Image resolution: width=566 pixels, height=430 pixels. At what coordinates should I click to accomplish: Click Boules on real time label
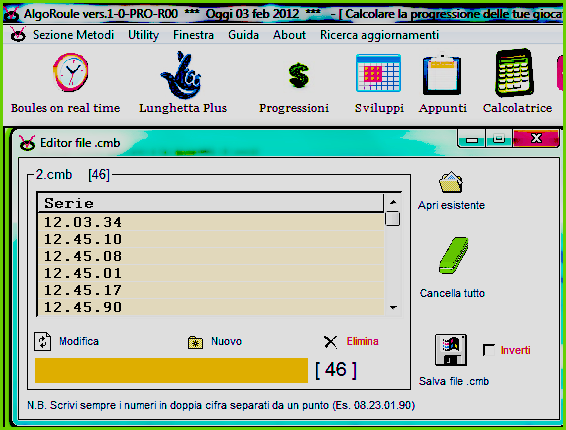[65, 108]
